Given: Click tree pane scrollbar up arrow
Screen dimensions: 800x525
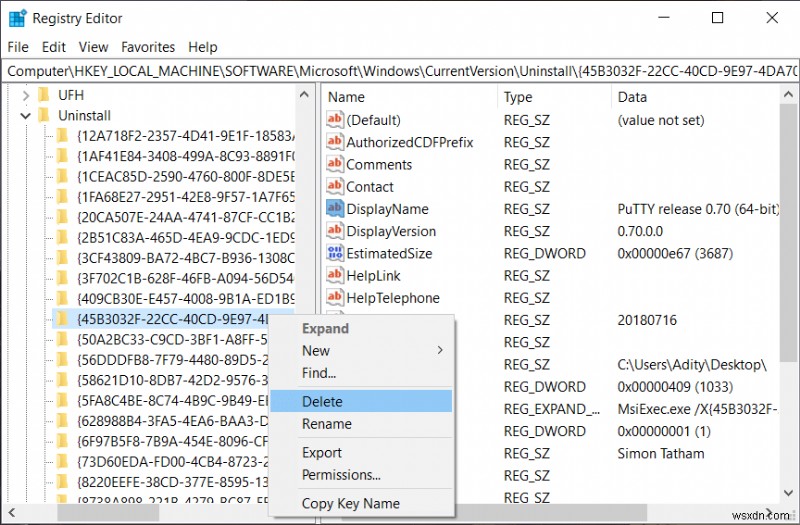Looking at the screenshot, I should click(304, 95).
